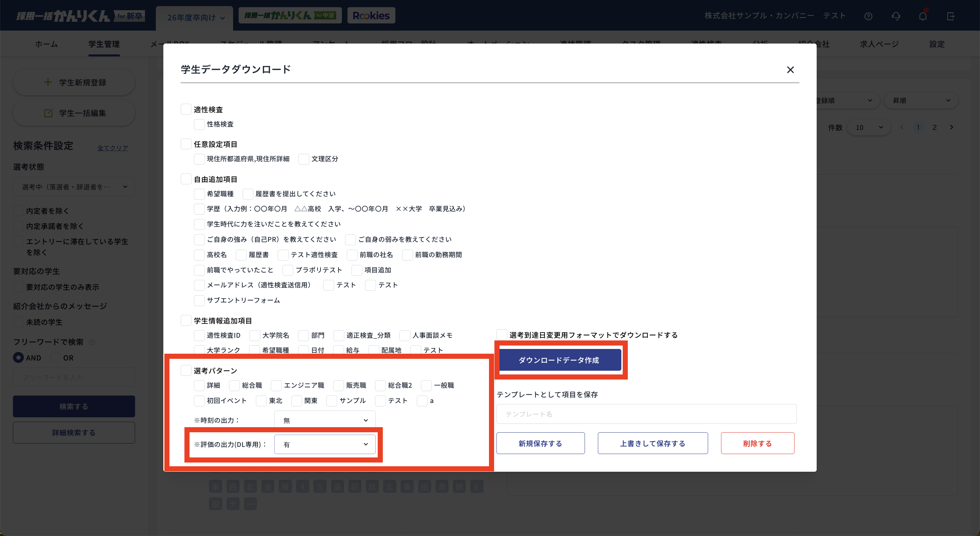The image size is (980, 536).
Task: Open the notifications bell icon
Action: coord(923,16)
